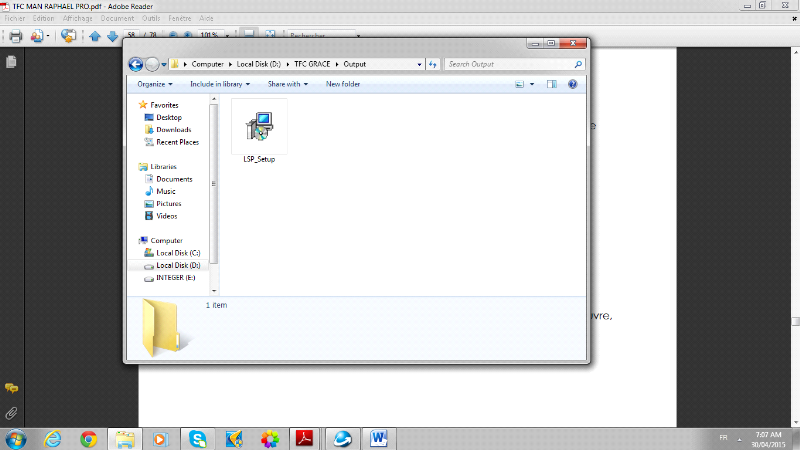This screenshot has height=450, width=800.
Task: Open the Fenêtre menu in Adobe Reader
Action: [180, 18]
